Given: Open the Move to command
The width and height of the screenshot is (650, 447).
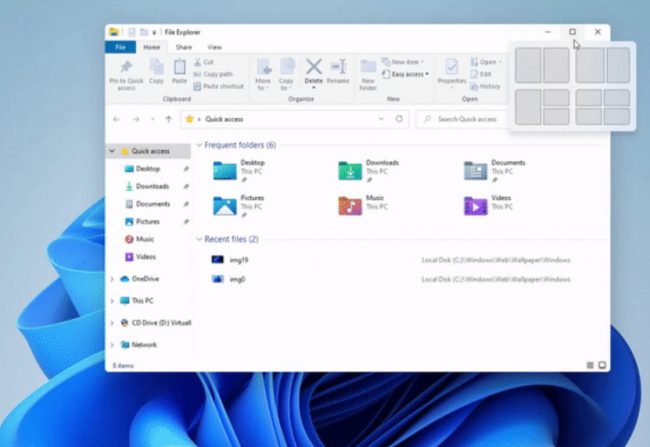Looking at the screenshot, I should click(x=263, y=75).
